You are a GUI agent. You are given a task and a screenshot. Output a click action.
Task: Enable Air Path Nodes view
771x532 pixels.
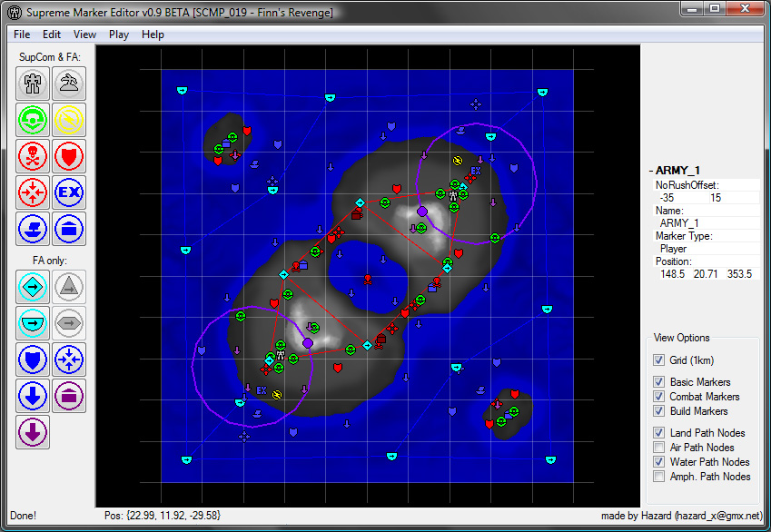click(x=659, y=448)
